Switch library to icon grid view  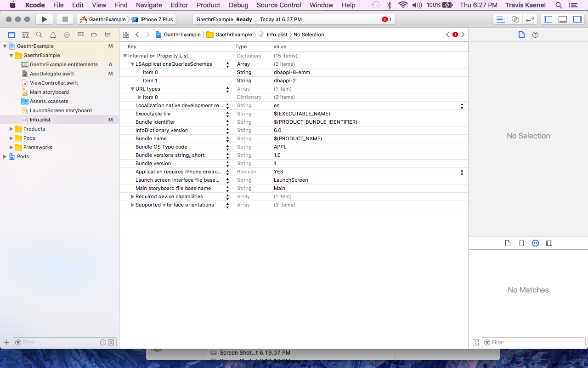[x=475, y=342]
